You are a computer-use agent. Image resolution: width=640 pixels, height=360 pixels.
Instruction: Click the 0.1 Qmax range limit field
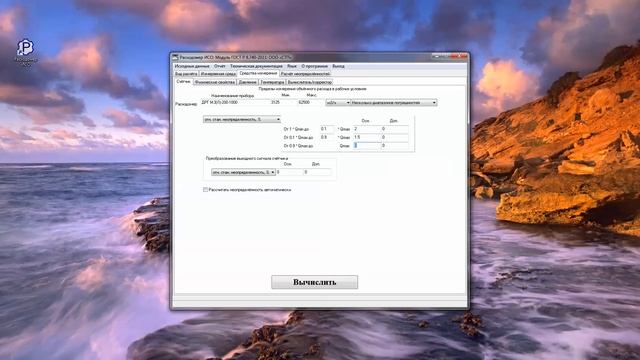[327, 129]
